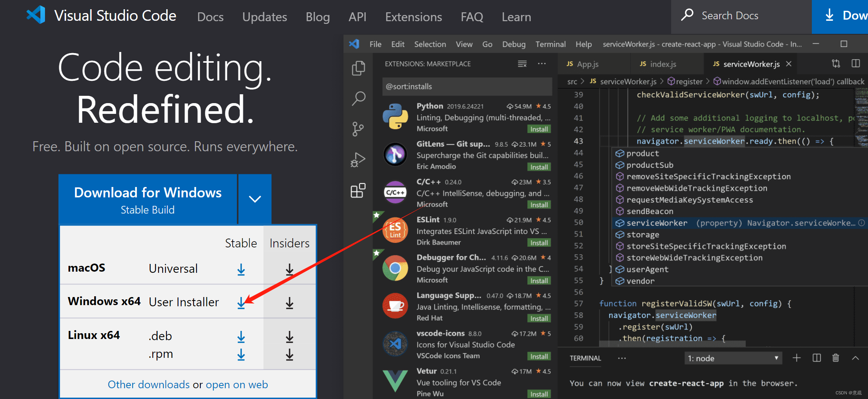
Task: Open the Search icon in activity bar
Action: coord(358,98)
